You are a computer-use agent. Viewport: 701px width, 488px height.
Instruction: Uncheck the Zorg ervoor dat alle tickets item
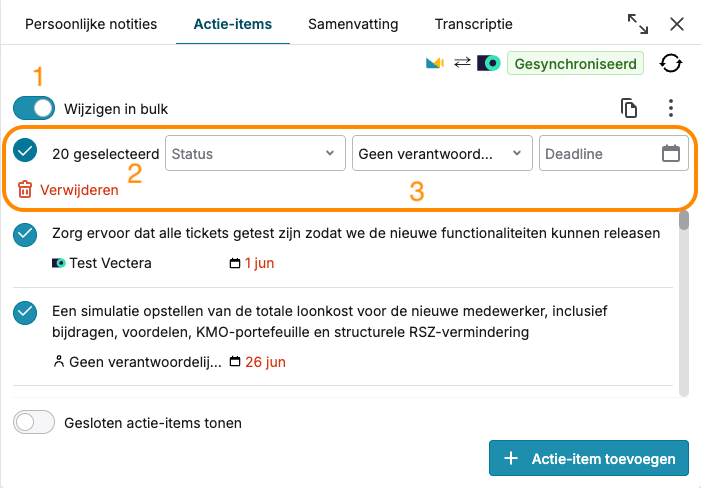point(25,235)
